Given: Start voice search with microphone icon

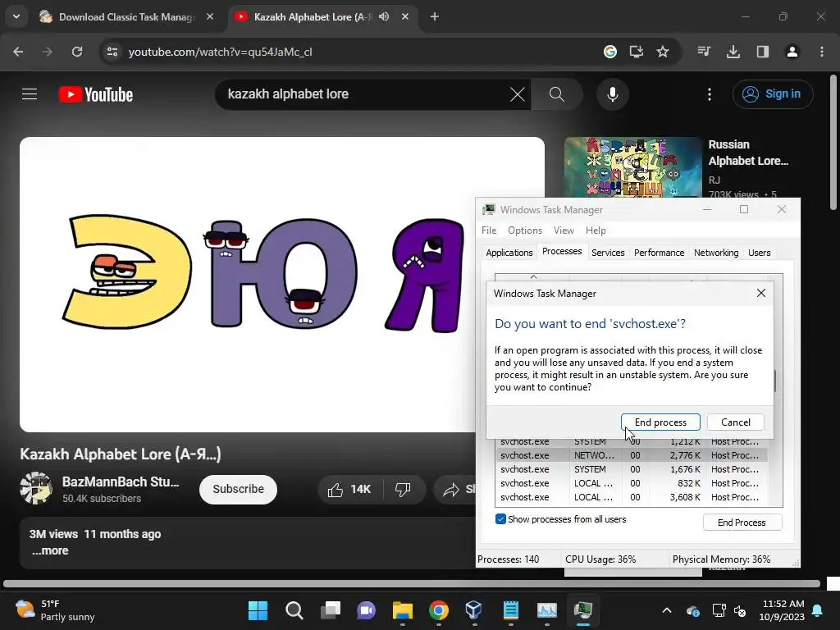Looking at the screenshot, I should [x=612, y=94].
